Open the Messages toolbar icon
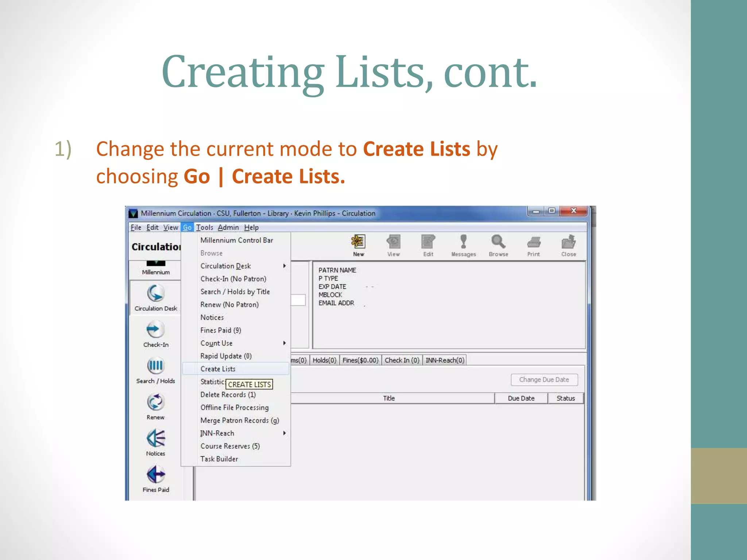The width and height of the screenshot is (747, 560). coord(463,245)
